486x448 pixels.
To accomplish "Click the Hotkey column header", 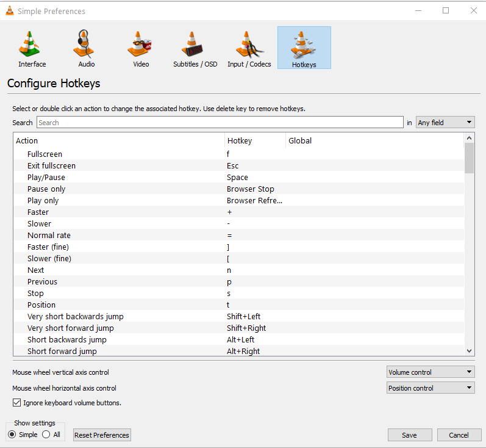I will [x=255, y=140].
